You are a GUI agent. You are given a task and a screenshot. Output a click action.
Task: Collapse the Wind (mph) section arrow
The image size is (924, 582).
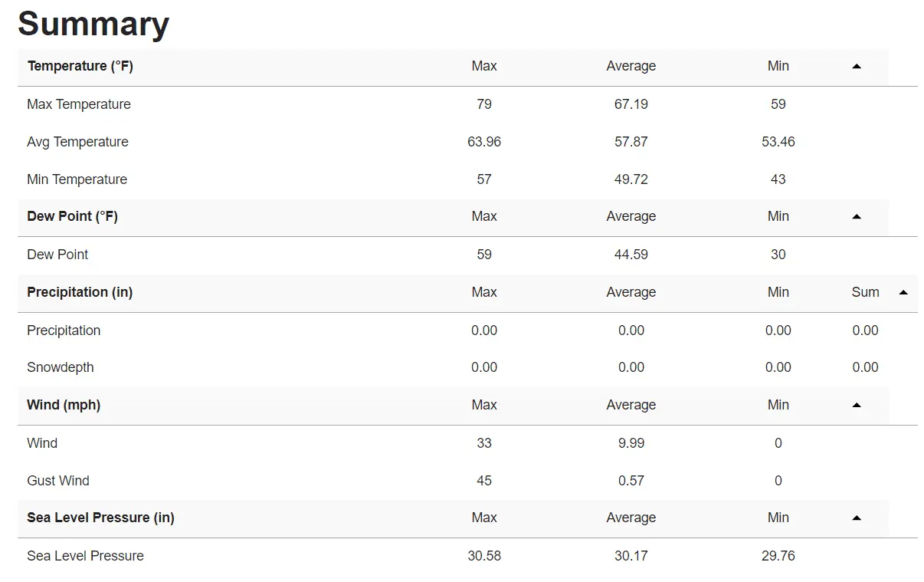click(857, 405)
